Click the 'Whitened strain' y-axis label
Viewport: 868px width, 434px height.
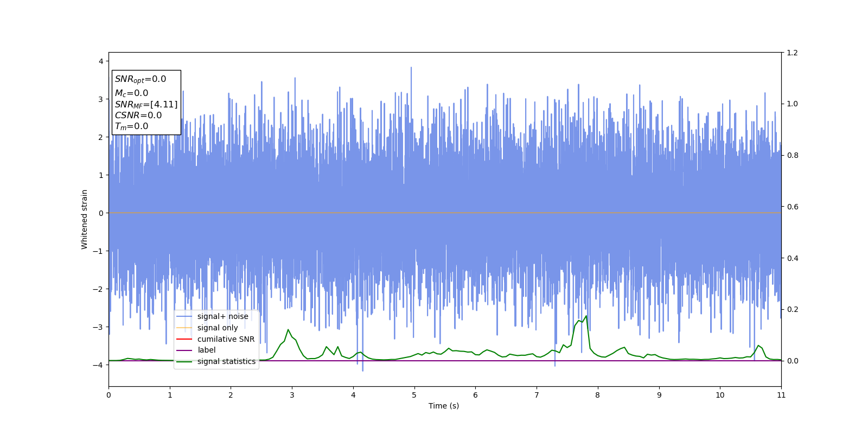(84, 219)
